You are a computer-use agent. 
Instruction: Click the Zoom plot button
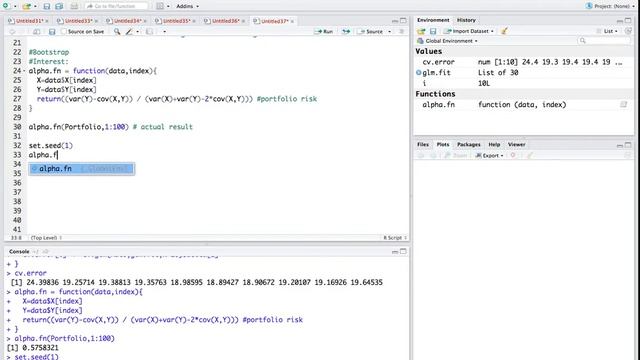pos(456,156)
